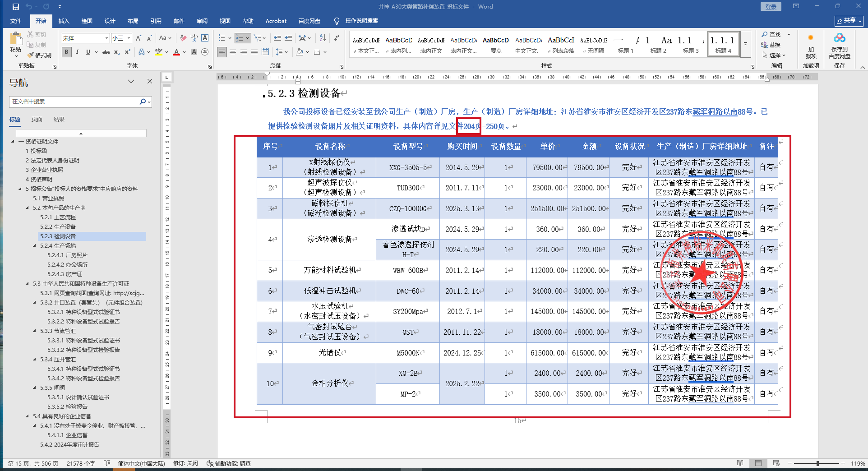Close the navigation pane
The height and width of the screenshot is (471, 868).
pyautogui.click(x=150, y=82)
